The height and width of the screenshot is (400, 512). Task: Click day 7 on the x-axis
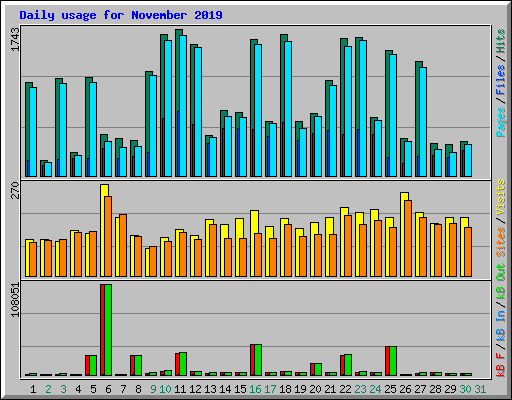point(123,389)
